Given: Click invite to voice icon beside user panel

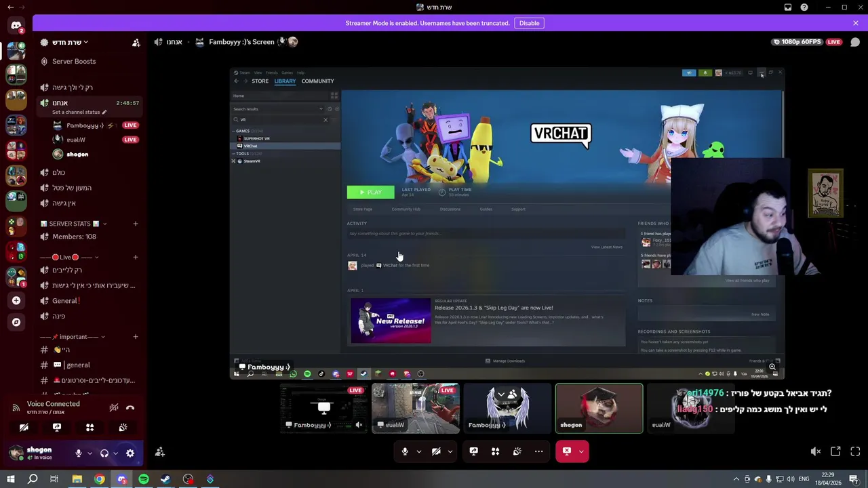Looking at the screenshot, I should pos(160,452).
